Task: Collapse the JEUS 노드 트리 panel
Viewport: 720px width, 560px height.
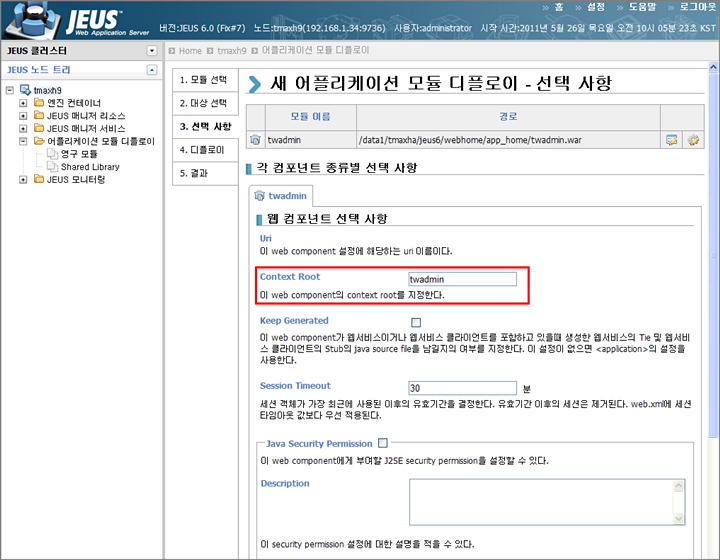Action: [x=152, y=70]
